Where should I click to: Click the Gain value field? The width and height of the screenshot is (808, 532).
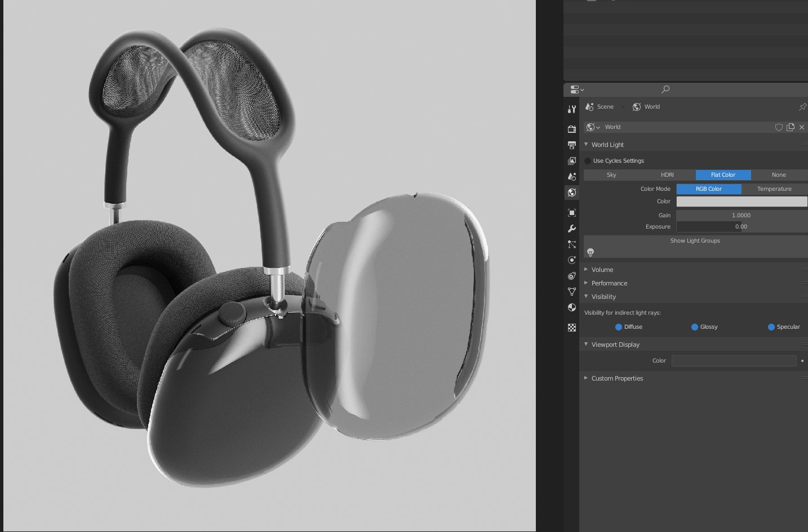(x=742, y=216)
